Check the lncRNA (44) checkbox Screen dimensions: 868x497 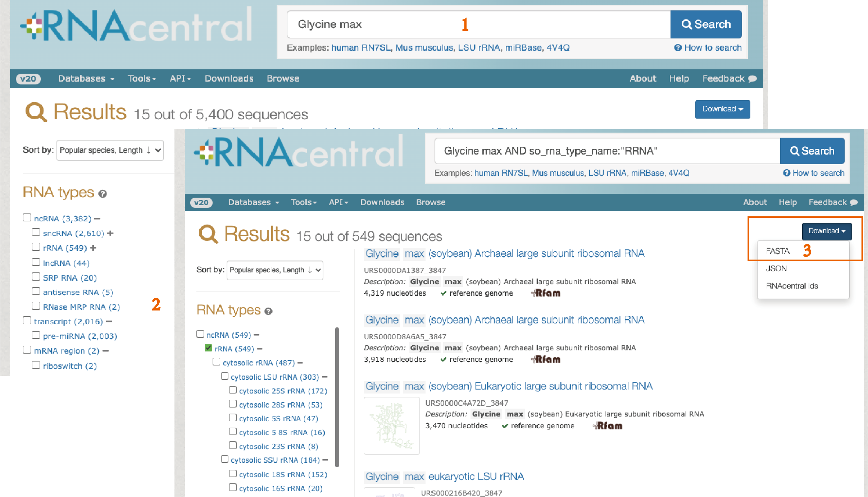(x=36, y=262)
